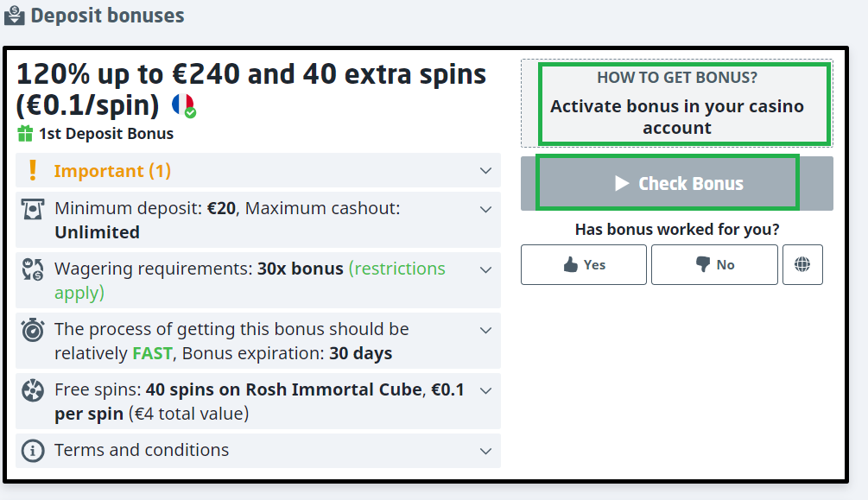This screenshot has height=500, width=868.
Task: Click the free spins wheel icon
Action: pos(33,391)
